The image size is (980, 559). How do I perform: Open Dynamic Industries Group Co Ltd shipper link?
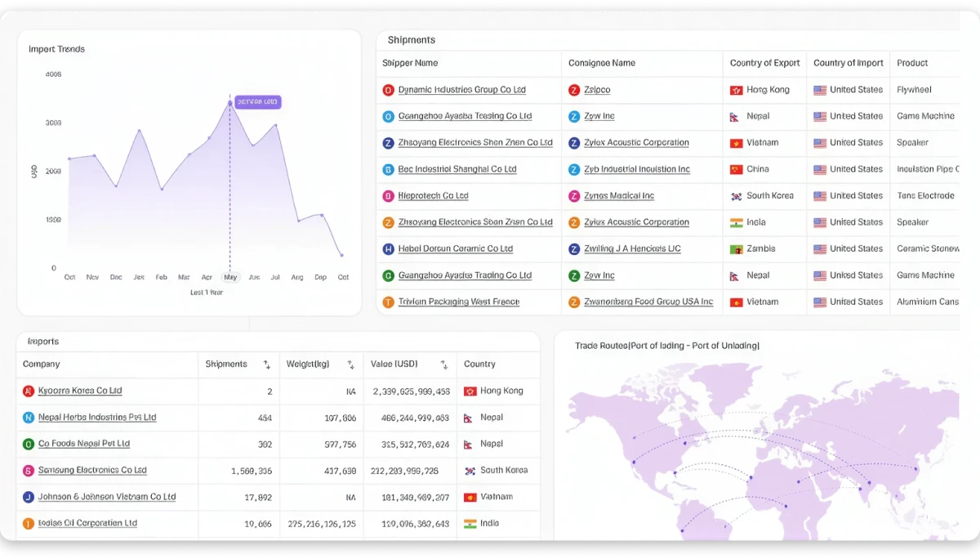462,90
